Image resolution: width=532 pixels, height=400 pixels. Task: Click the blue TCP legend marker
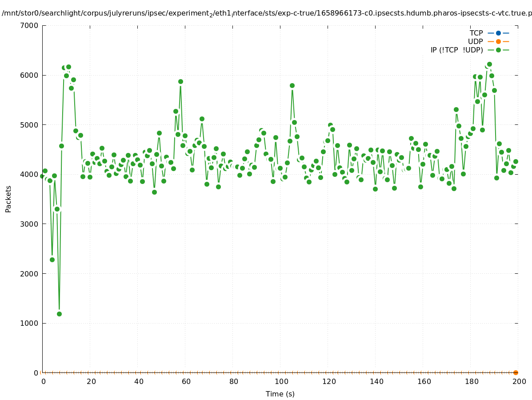click(498, 33)
